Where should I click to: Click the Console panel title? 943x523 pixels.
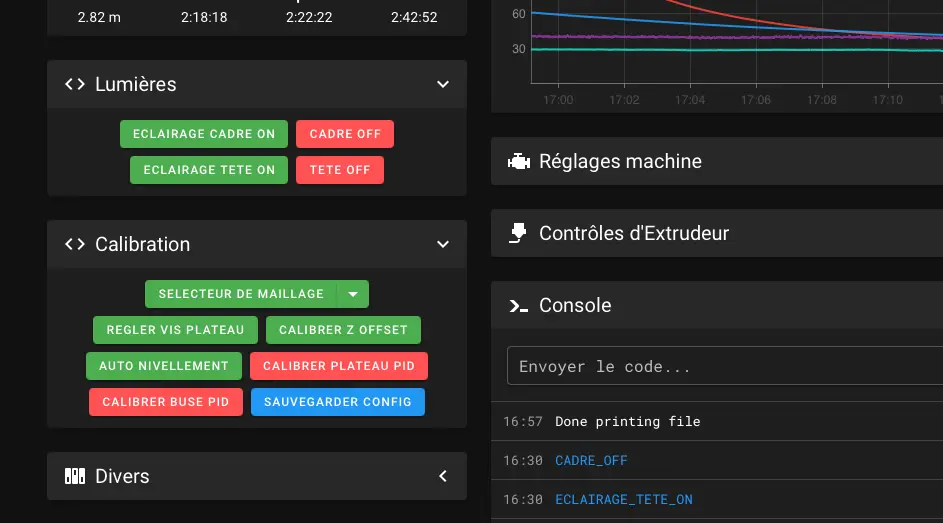(x=575, y=305)
